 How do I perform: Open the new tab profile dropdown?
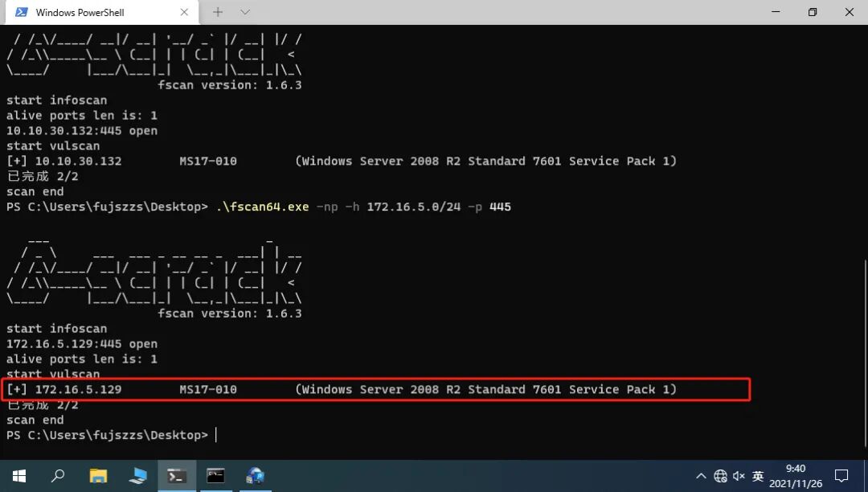tap(245, 12)
